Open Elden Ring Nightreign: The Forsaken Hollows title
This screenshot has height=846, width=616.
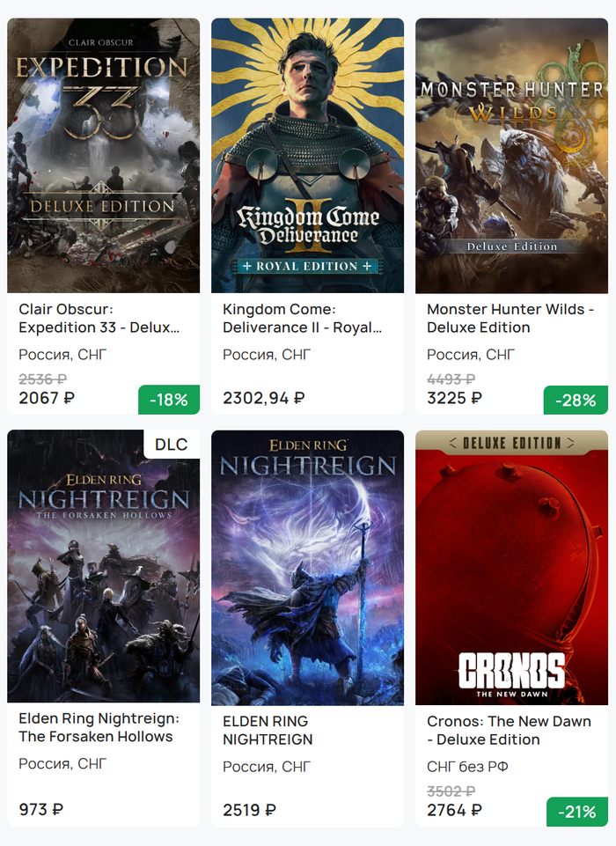pos(99,728)
